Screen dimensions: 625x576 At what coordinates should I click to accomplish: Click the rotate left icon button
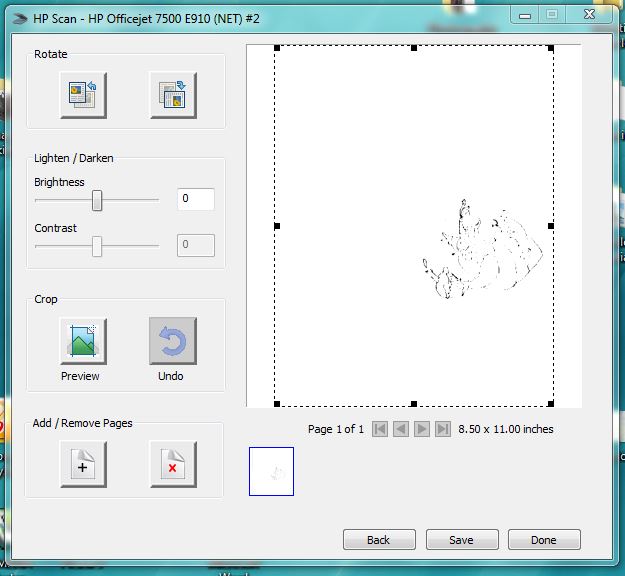pyautogui.click(x=82, y=95)
